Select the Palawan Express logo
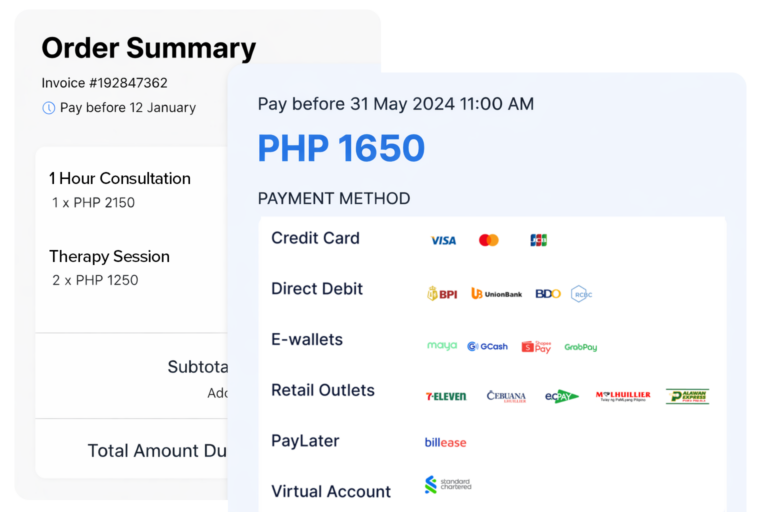 [x=687, y=396]
